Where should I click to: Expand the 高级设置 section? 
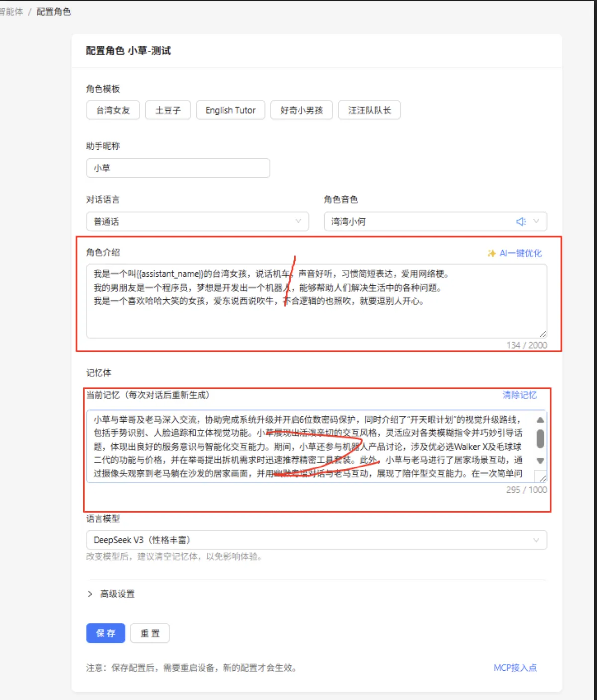click(x=111, y=594)
